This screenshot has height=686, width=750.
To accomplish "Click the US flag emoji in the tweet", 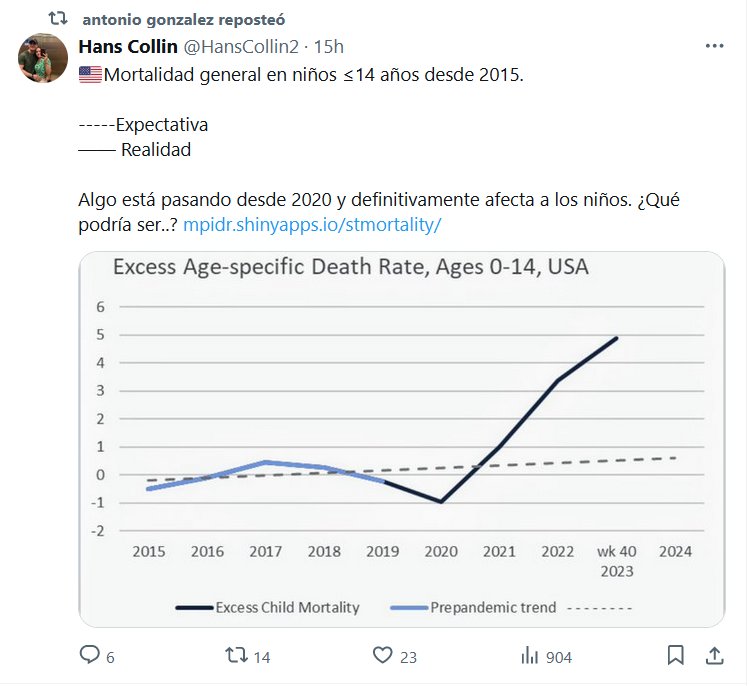I will (x=90, y=75).
